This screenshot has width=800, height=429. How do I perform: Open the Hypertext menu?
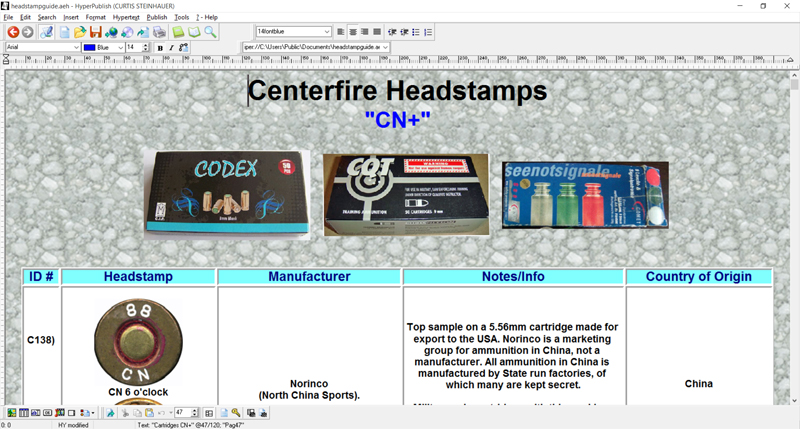126,17
